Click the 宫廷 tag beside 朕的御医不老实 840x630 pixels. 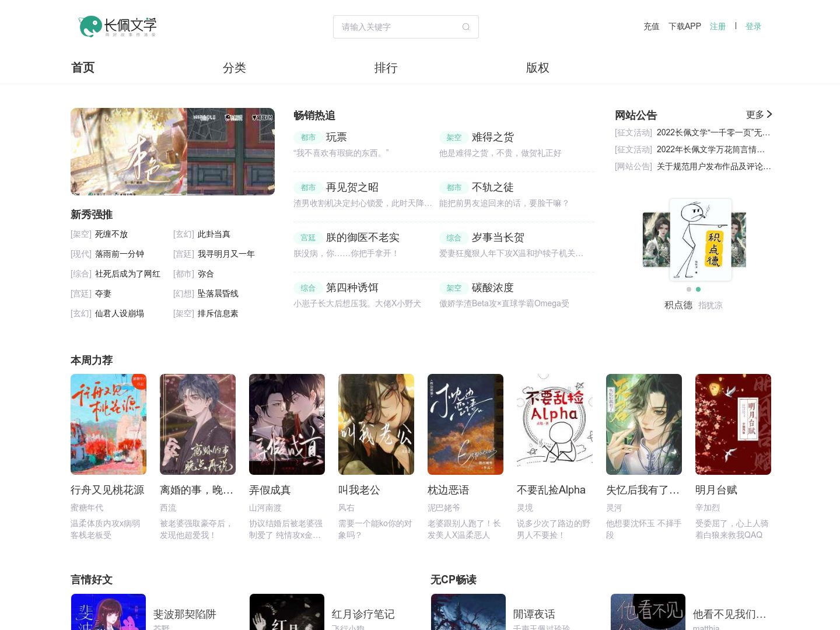coord(308,237)
